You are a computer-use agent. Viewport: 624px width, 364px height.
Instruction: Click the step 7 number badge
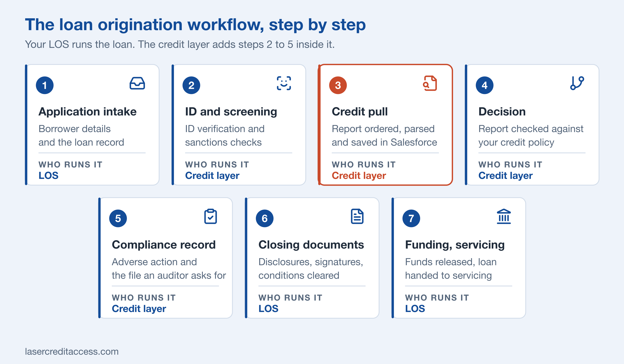411,218
